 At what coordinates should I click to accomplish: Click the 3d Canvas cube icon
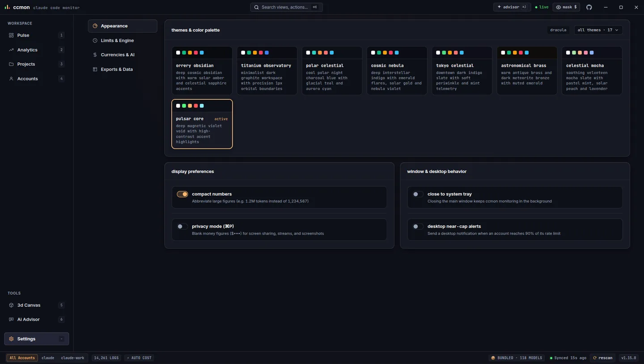(x=11, y=305)
